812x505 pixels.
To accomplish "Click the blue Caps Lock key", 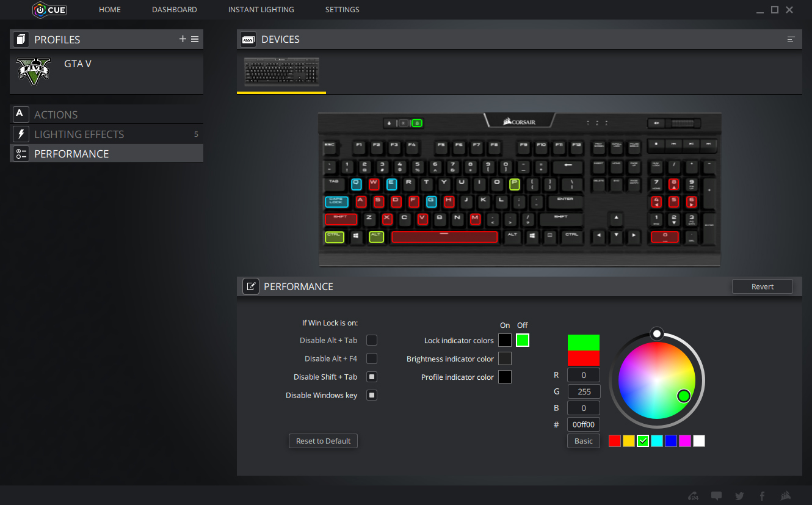I will coord(336,202).
